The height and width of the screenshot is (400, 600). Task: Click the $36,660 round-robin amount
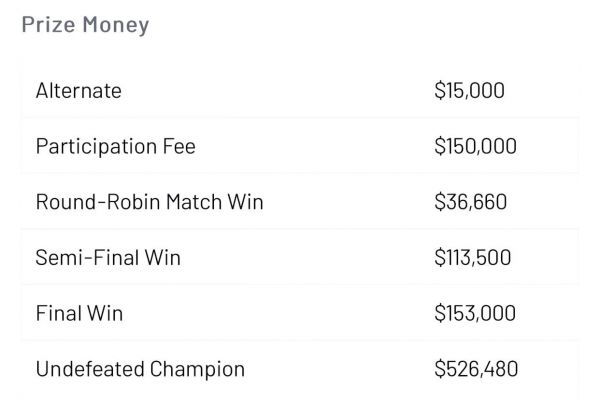pyautogui.click(x=470, y=202)
